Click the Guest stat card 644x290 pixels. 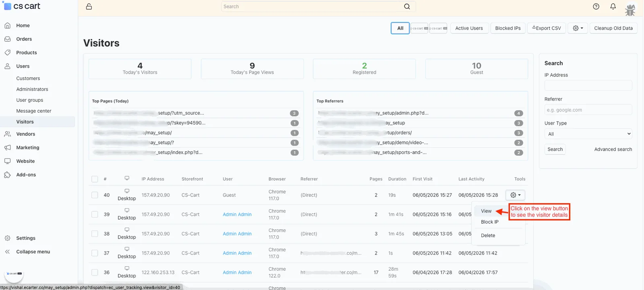477,69
